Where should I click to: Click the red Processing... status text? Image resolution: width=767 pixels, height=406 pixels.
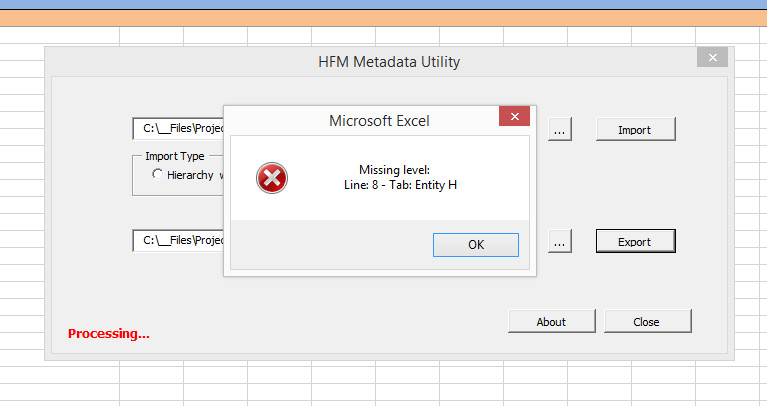pos(108,333)
